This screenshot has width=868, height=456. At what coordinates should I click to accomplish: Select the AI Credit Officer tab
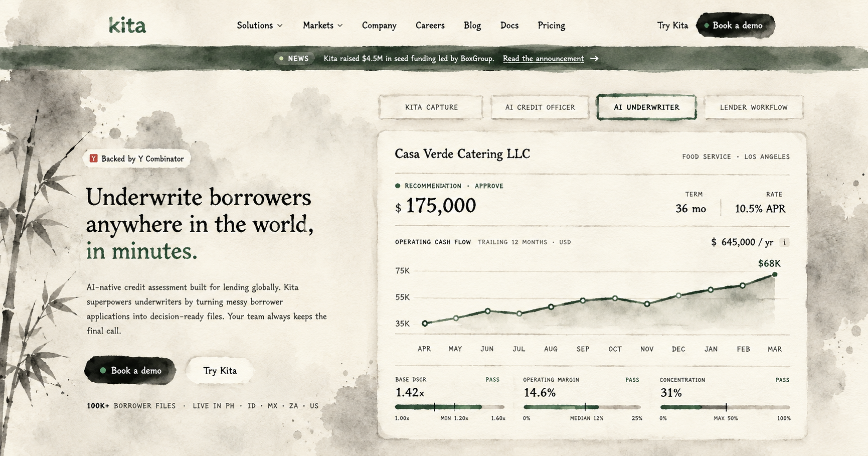click(x=540, y=107)
